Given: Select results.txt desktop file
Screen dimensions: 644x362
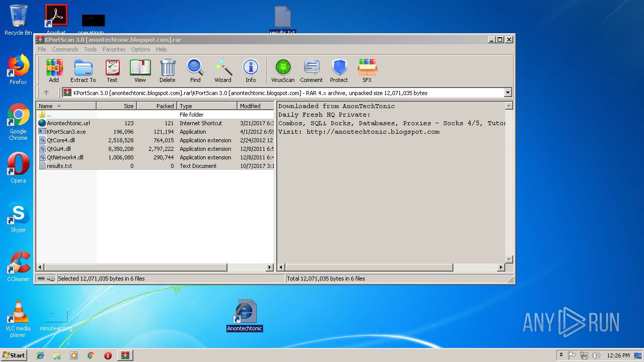Looking at the screenshot, I should pyautogui.click(x=282, y=20).
